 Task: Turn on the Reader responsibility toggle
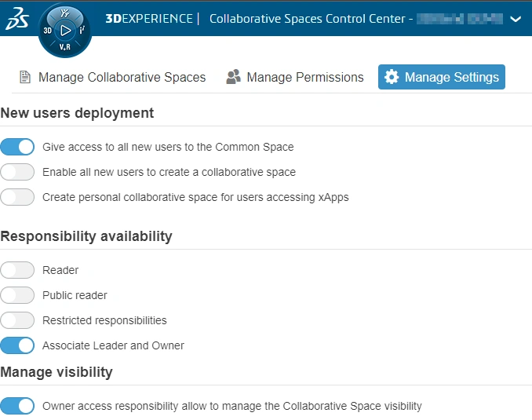[17, 270]
